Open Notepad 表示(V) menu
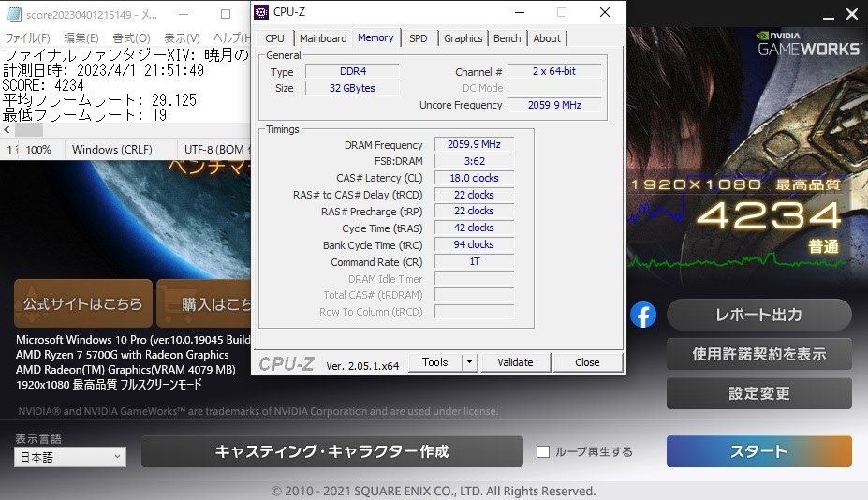 (183, 37)
